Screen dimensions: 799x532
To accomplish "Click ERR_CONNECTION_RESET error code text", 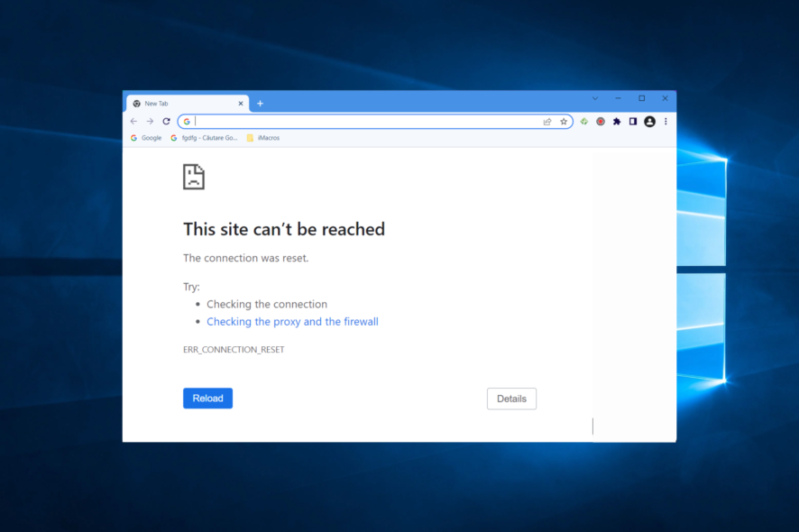I will (234, 350).
